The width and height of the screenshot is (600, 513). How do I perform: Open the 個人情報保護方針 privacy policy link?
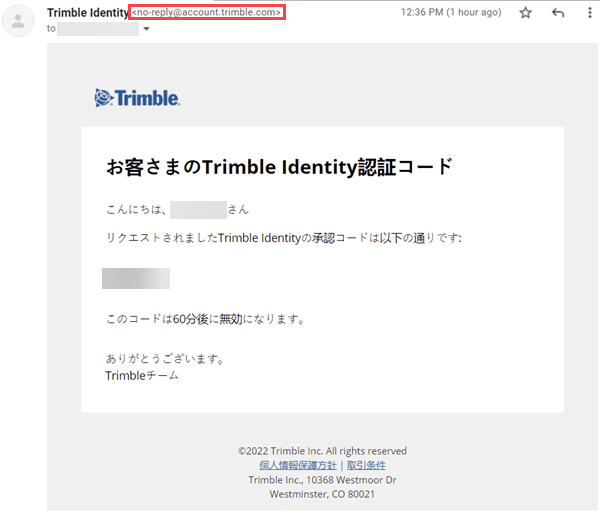[298, 465]
